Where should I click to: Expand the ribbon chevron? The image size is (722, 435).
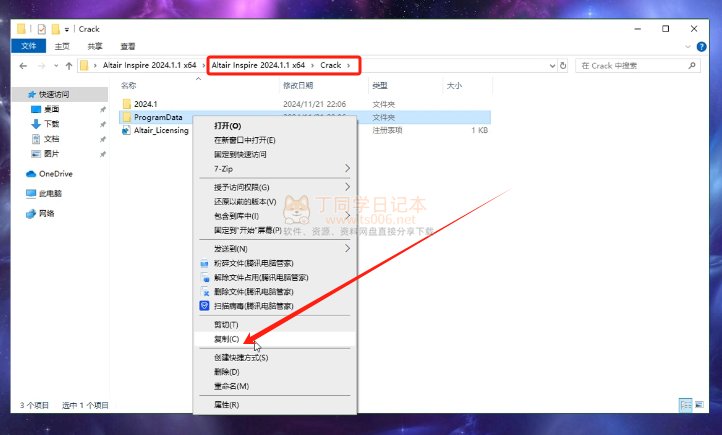[x=688, y=46]
